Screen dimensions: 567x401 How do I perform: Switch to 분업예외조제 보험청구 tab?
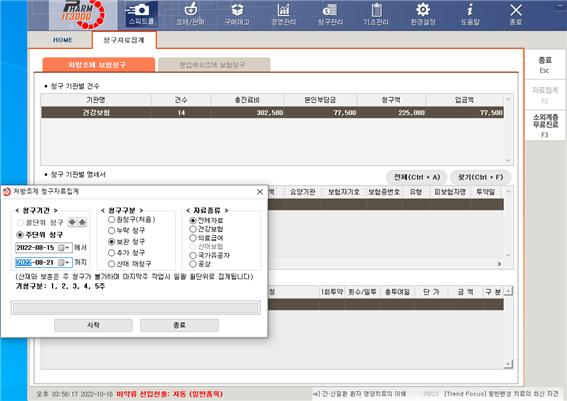[214, 65]
